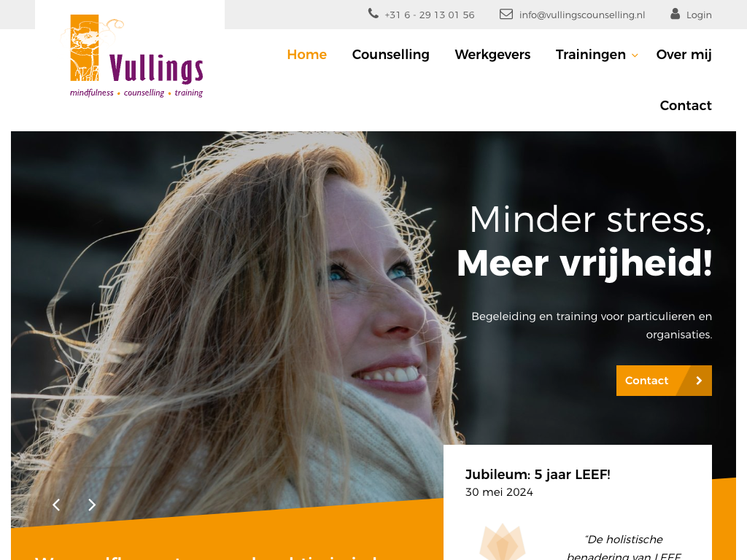Show the previous slide with the left arrow

click(x=56, y=505)
